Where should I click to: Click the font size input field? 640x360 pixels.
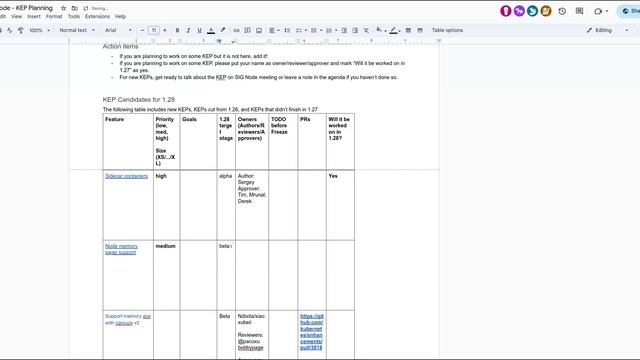click(153, 30)
